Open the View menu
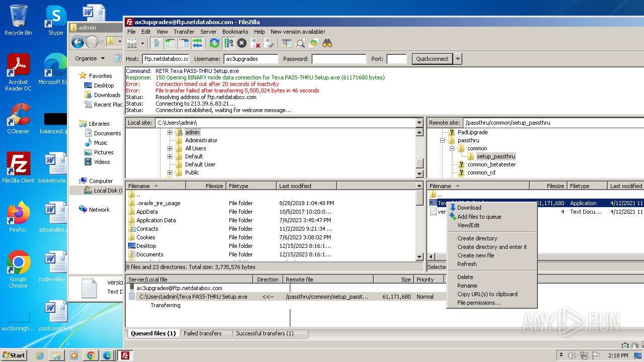 pos(162,32)
